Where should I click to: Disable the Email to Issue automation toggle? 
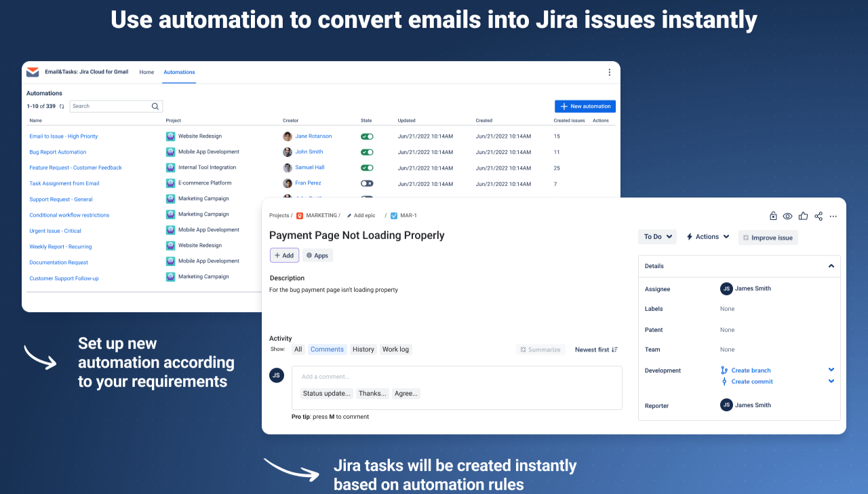tap(367, 136)
